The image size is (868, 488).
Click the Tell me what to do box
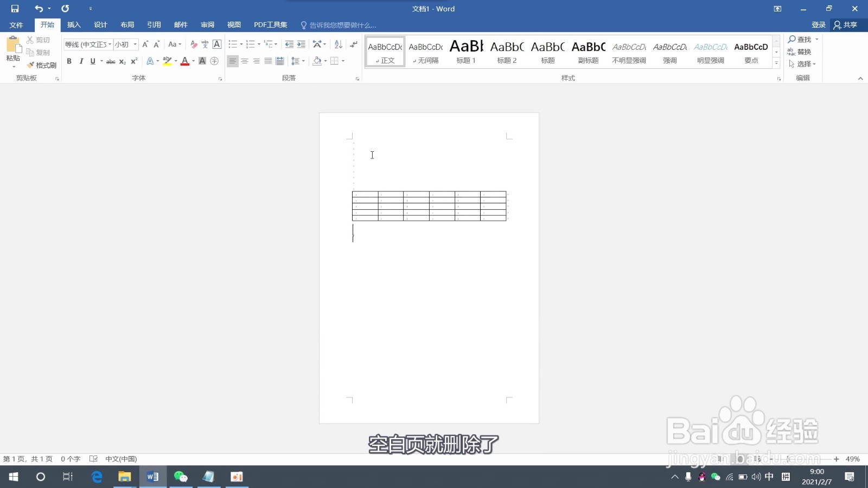[339, 25]
